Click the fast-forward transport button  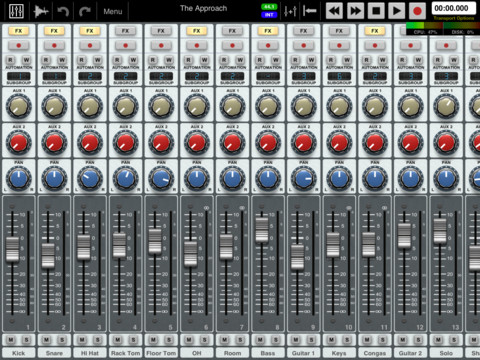point(355,11)
